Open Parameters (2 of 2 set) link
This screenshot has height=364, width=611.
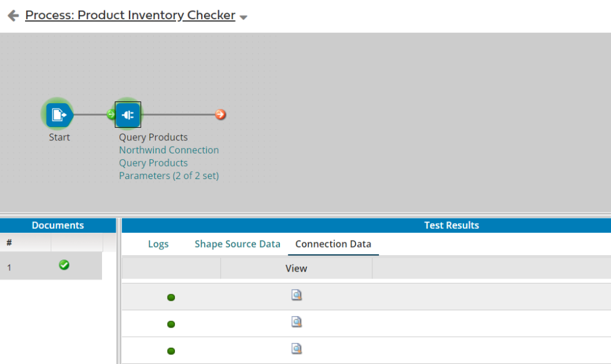coord(169,176)
